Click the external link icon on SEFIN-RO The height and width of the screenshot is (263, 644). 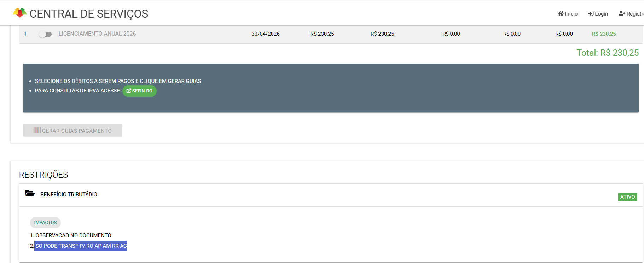(x=129, y=91)
